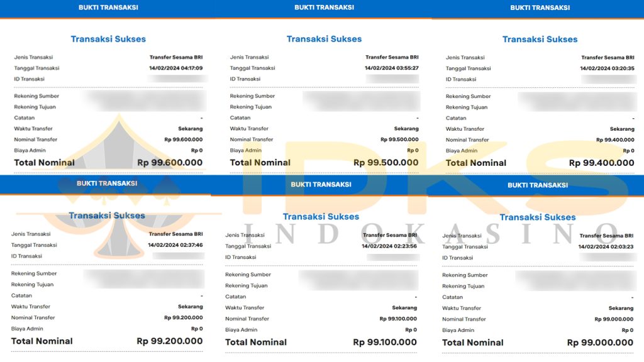Click the BUKTI TRANSAKSI header above the Rp 99.100.000 receipt
The image size is (644, 362).
pos(321,185)
